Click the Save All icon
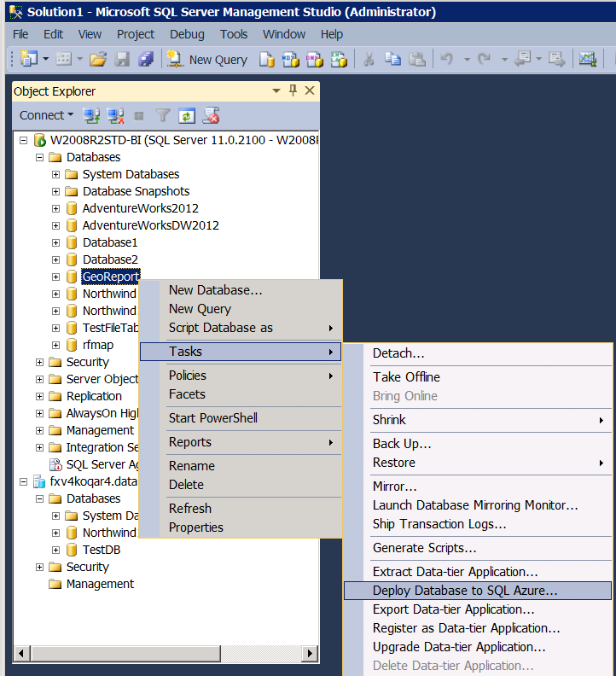Image resolution: width=616 pixels, height=676 pixels. (x=146, y=59)
